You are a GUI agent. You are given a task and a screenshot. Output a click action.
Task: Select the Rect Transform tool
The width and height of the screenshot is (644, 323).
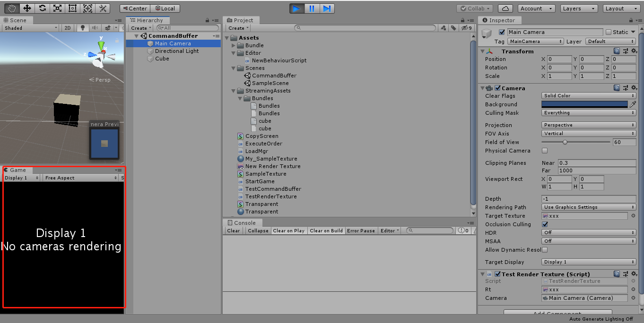72,8
